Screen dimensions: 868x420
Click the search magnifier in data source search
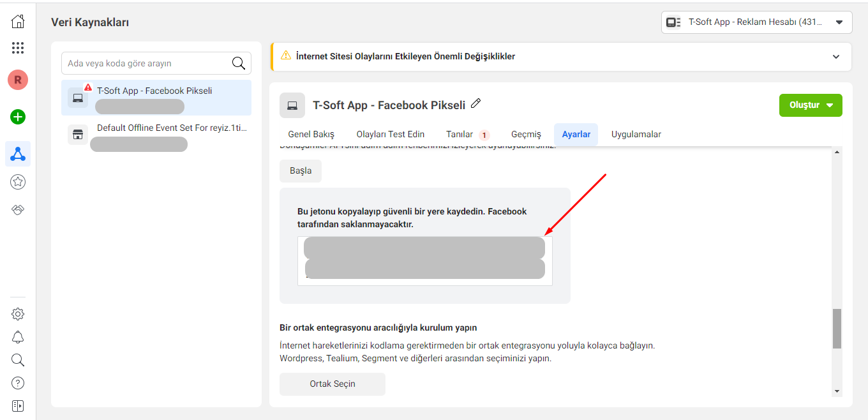[239, 63]
